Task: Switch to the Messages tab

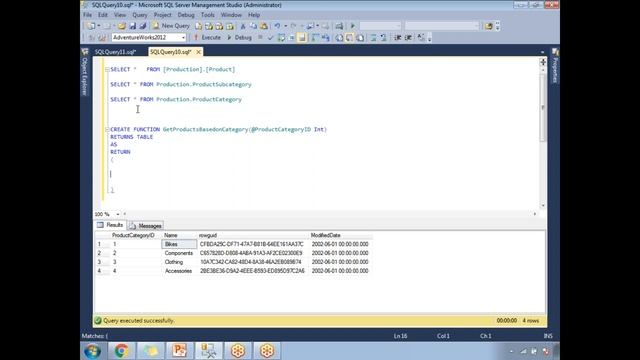Action: tap(146, 226)
